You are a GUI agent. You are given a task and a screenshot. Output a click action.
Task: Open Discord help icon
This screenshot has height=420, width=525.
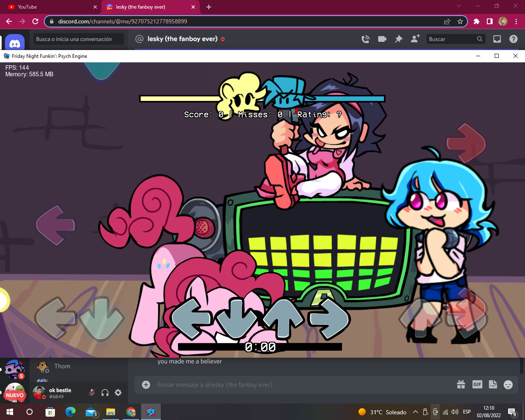[x=514, y=39]
